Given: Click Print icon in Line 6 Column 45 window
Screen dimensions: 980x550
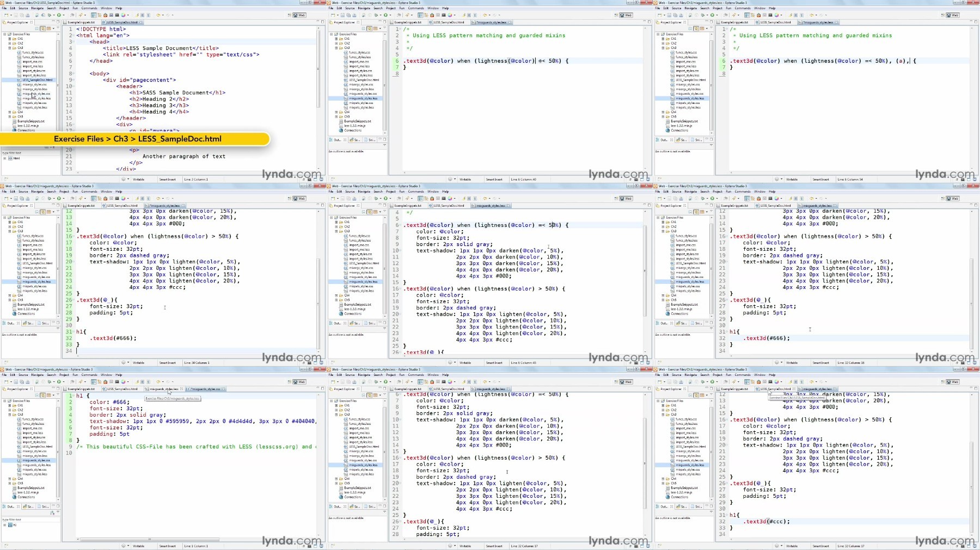Looking at the screenshot, I should 354,199.
